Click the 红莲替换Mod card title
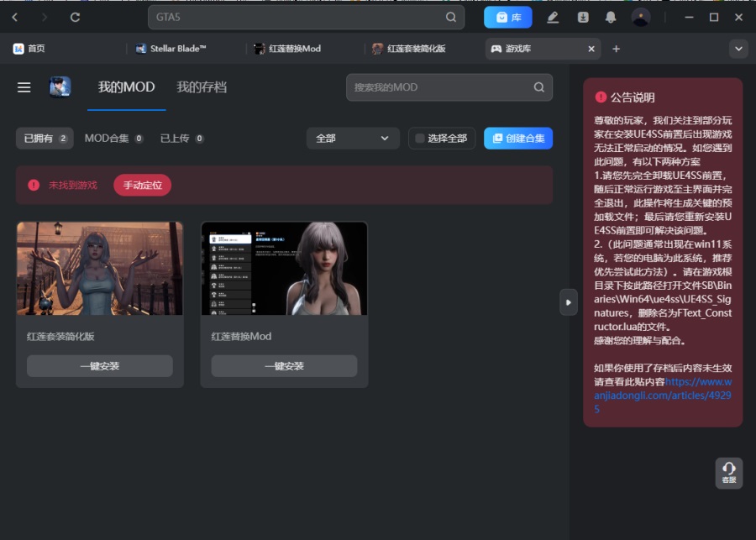Viewport: 756px width, 540px height. [x=241, y=337]
